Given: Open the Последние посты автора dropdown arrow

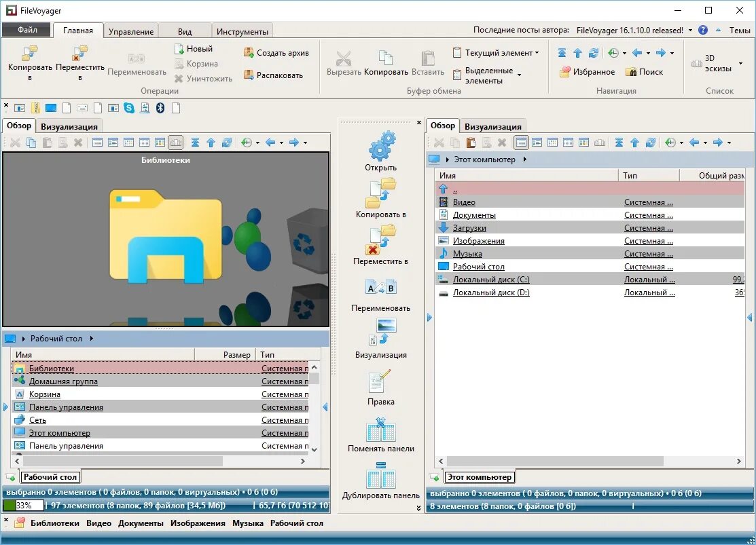Looking at the screenshot, I should 690,31.
